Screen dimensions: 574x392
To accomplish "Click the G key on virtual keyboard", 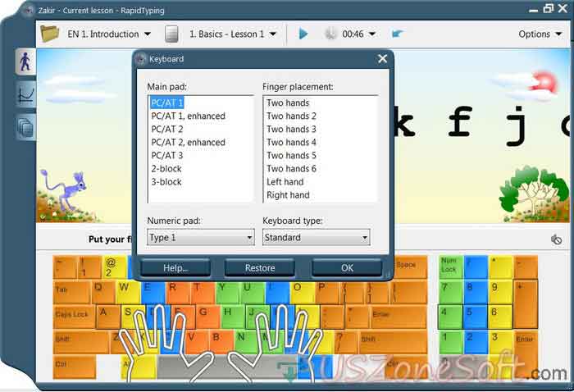I will coord(208,317).
